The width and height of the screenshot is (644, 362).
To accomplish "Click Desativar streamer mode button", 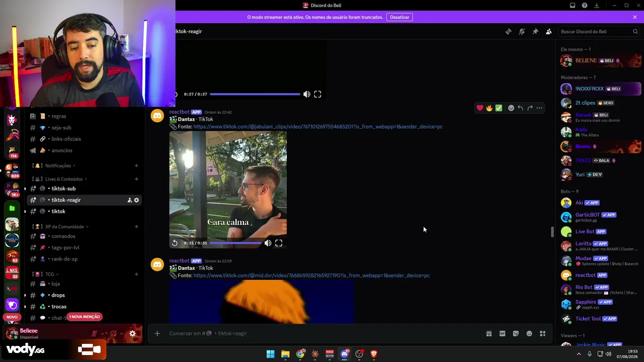I will (x=399, y=17).
